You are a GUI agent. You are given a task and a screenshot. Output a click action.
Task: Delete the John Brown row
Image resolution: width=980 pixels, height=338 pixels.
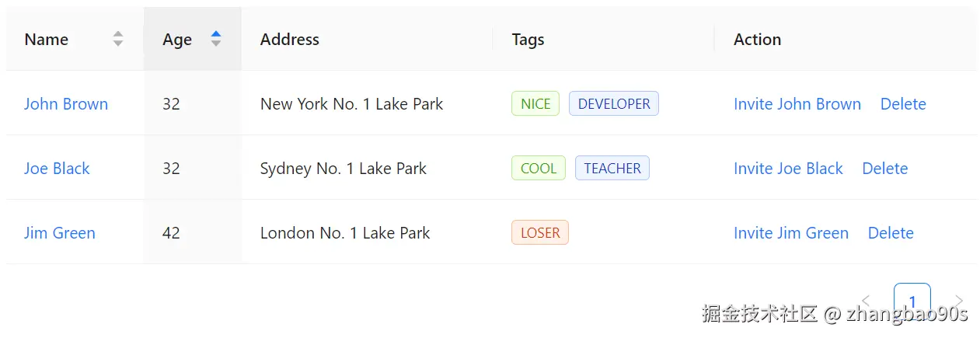pos(903,104)
